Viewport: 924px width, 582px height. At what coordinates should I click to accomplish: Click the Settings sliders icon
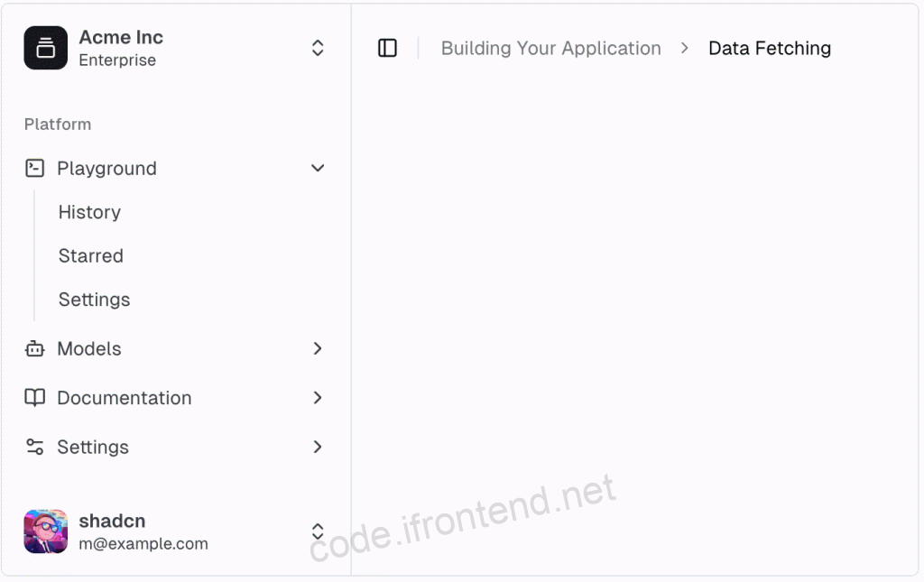(35, 448)
